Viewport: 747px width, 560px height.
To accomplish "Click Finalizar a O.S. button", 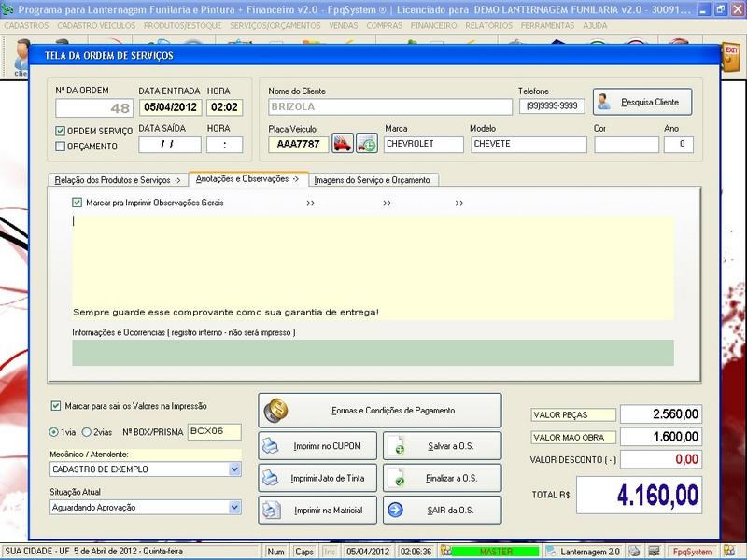I will coord(442,479).
